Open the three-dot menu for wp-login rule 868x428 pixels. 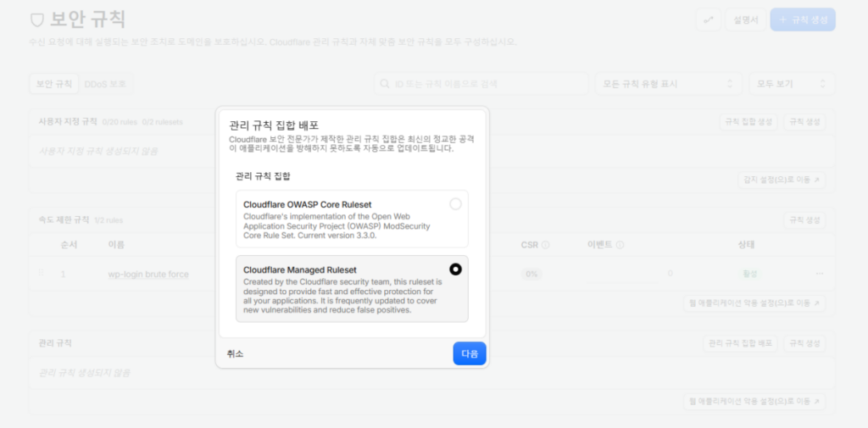[x=820, y=274]
